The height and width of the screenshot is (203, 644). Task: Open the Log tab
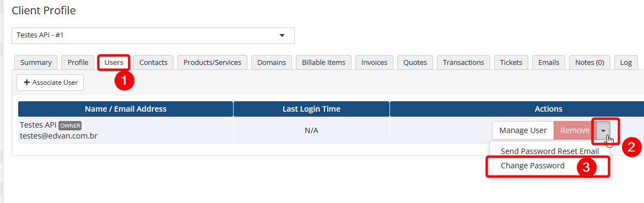tap(626, 62)
